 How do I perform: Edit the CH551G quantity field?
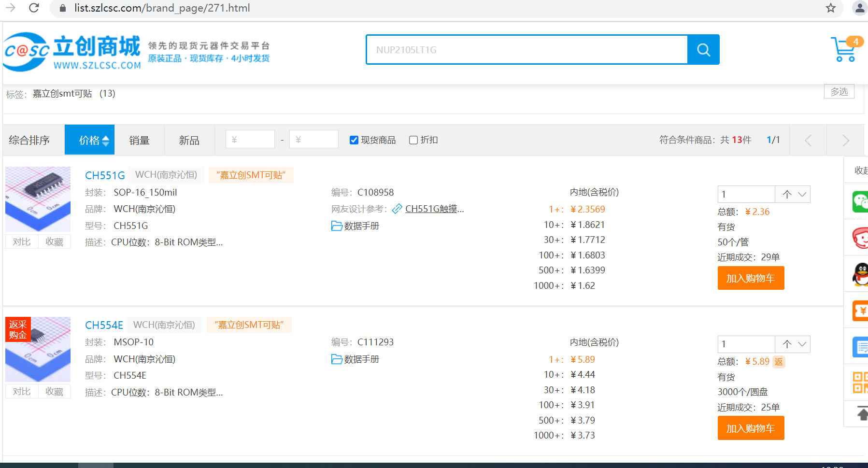coord(746,194)
